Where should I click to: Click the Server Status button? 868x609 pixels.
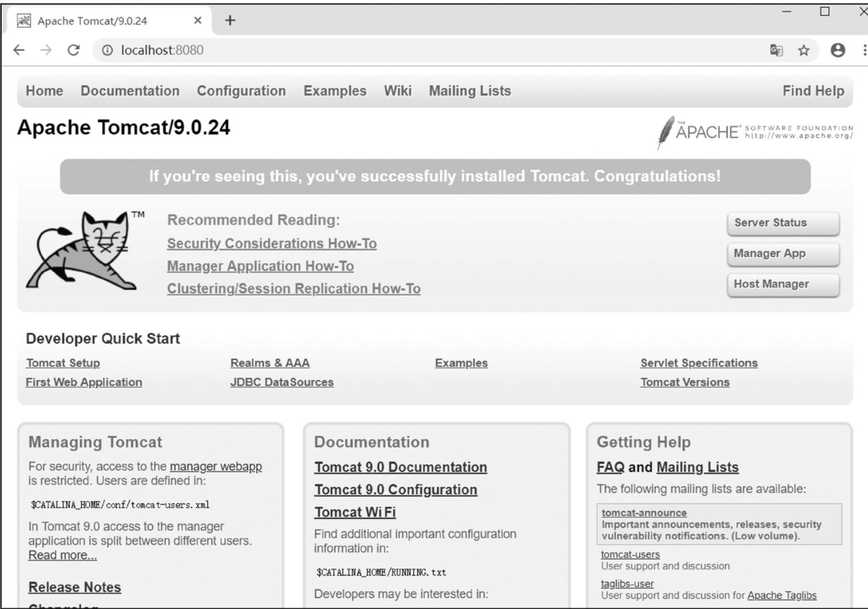783,223
